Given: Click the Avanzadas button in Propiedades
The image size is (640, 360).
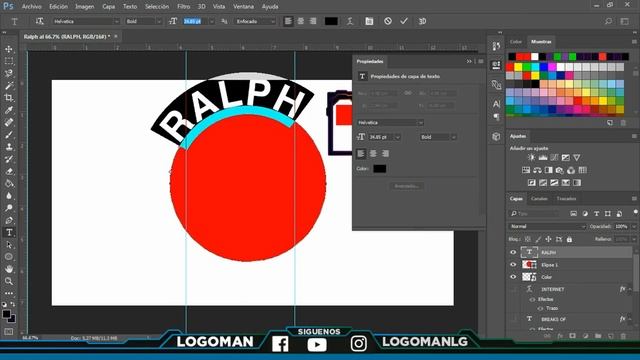Looking at the screenshot, I should coord(406,186).
